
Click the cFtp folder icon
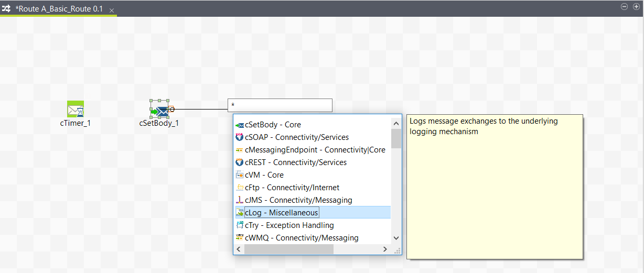click(240, 188)
